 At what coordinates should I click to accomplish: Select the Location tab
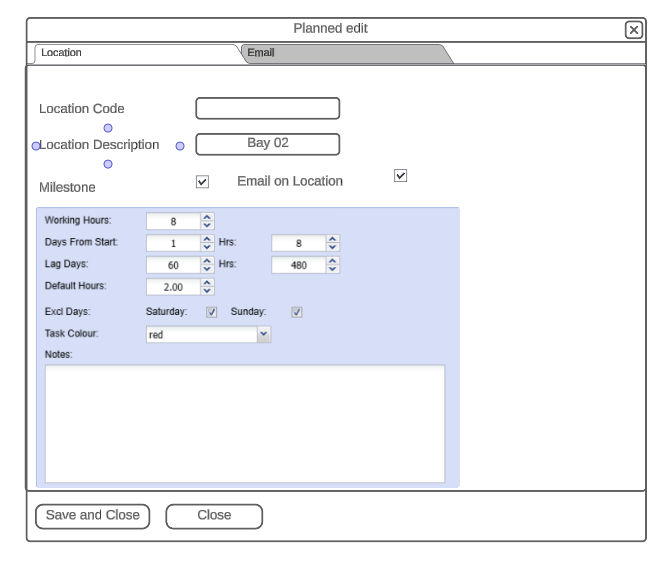[137, 54]
